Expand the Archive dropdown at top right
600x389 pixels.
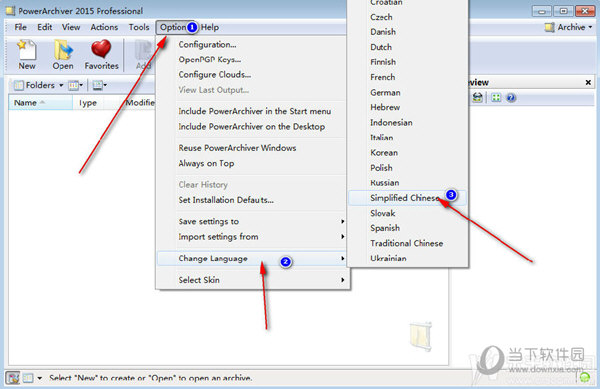tap(569, 27)
